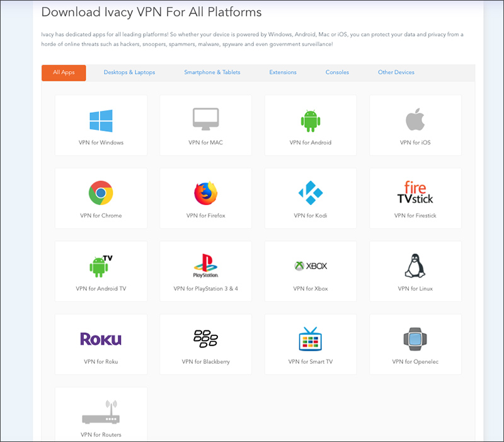Click the VPN for Openelec label
The image size is (504, 442).
(x=415, y=361)
